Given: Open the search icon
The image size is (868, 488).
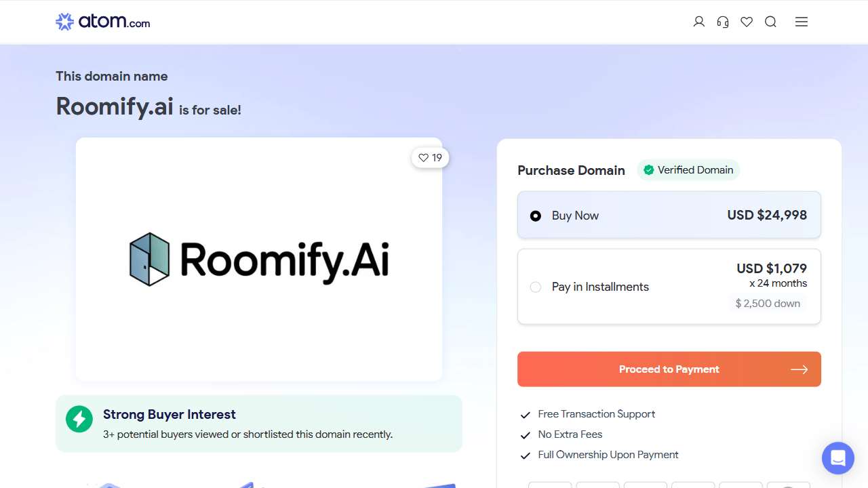Looking at the screenshot, I should coord(770,22).
